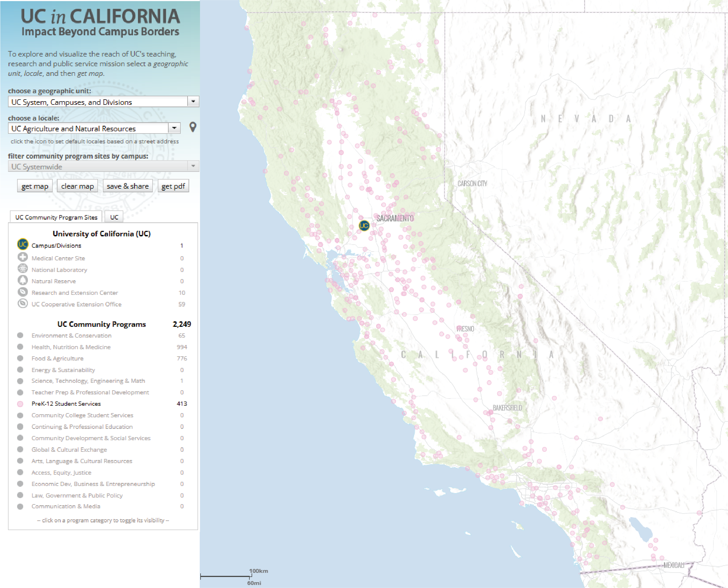
Task: Click the clear map button
Action: click(78, 186)
